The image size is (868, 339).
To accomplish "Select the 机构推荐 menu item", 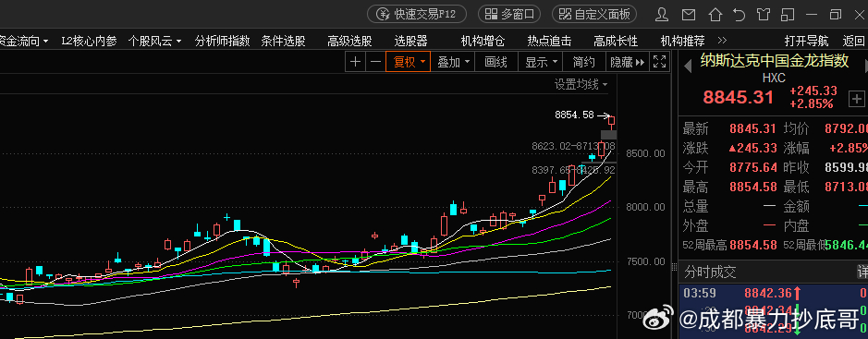I will coord(682,41).
